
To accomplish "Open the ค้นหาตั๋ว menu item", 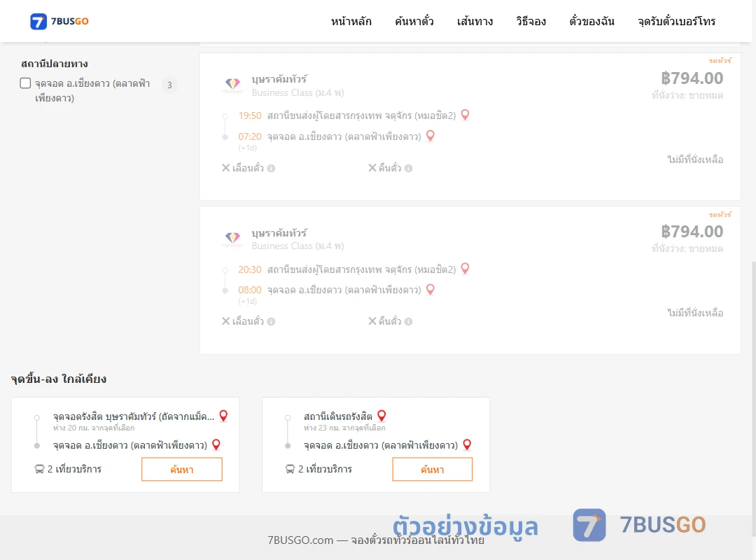I will click(414, 21).
